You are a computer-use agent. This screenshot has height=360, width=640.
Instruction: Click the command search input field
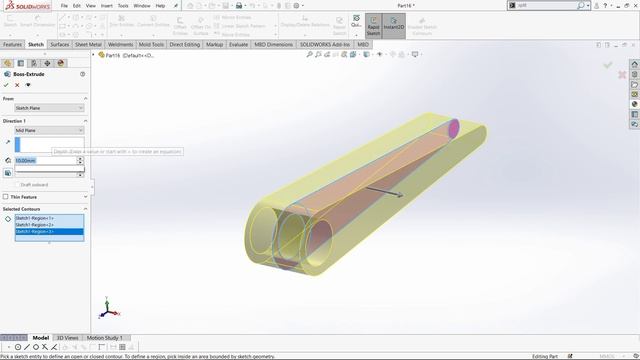point(546,6)
